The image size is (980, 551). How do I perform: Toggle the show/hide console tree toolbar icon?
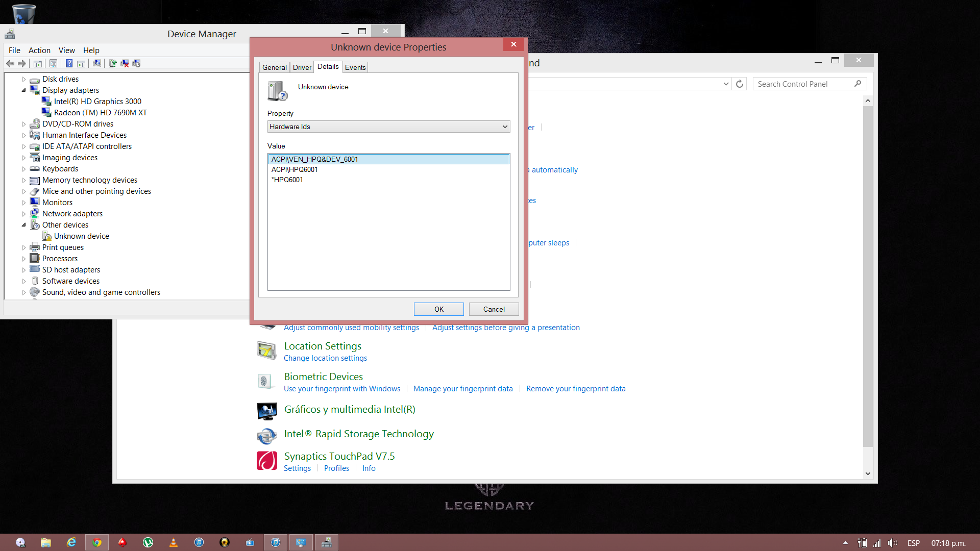tap(38, 63)
